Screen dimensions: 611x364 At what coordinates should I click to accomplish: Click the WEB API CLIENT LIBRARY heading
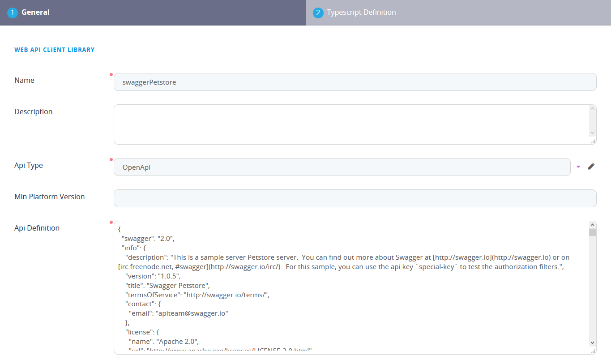point(54,50)
